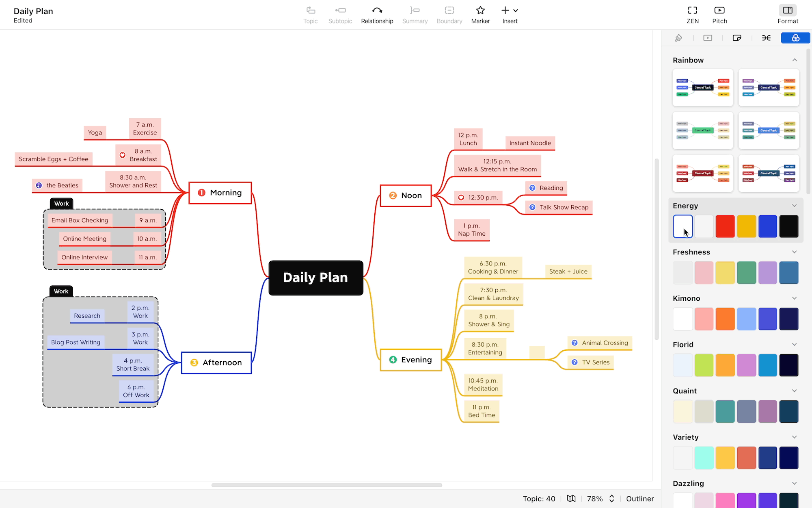Open the Style brush tab in panel
The height and width of the screenshot is (508, 812).
[x=678, y=38]
